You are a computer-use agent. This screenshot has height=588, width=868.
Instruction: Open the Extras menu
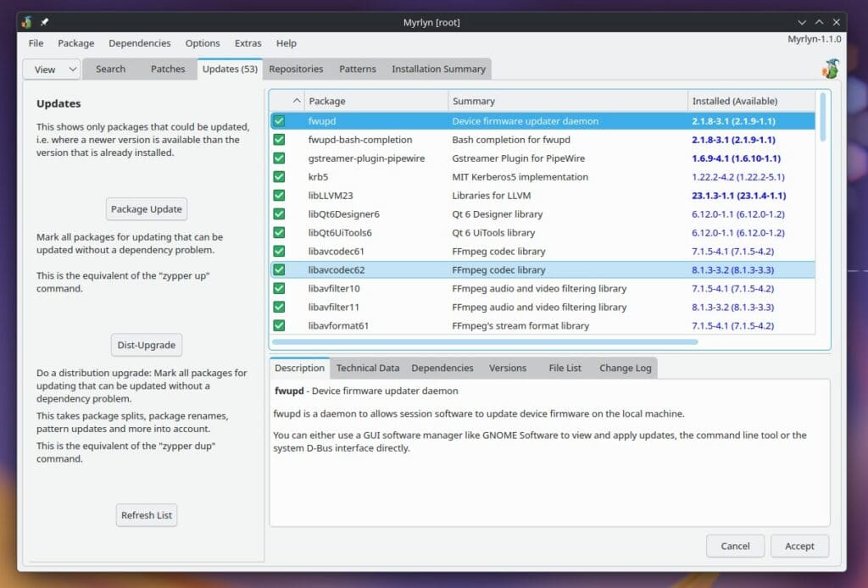point(248,43)
